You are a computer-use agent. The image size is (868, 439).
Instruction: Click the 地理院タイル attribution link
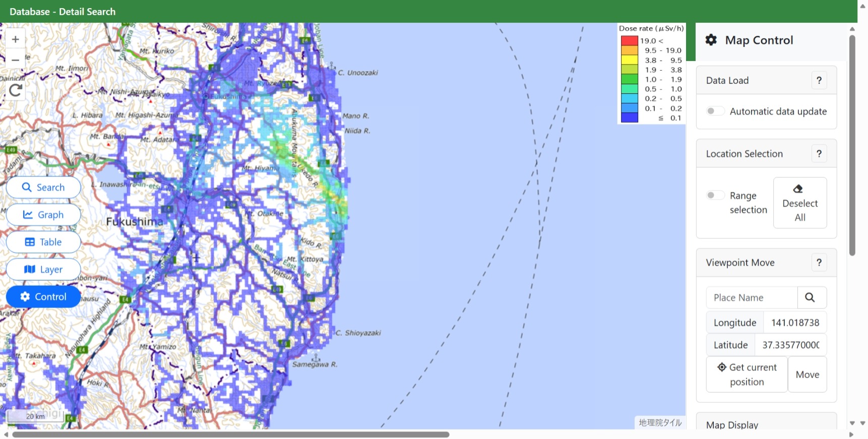(x=660, y=422)
